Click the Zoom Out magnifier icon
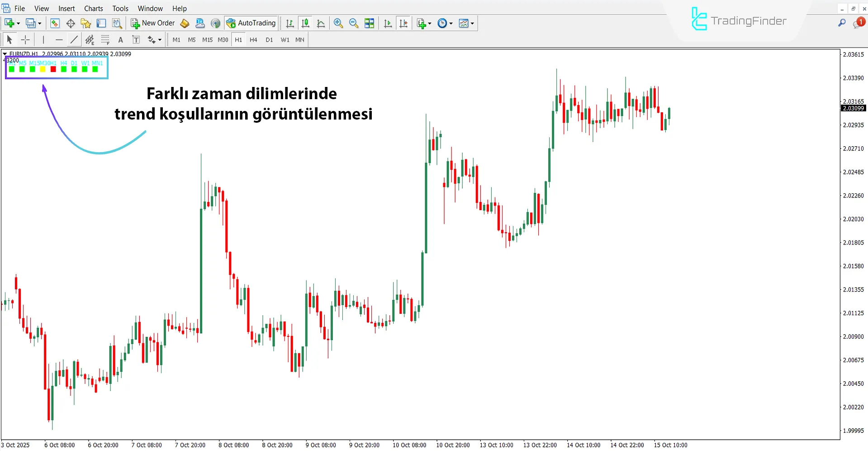 pos(354,23)
